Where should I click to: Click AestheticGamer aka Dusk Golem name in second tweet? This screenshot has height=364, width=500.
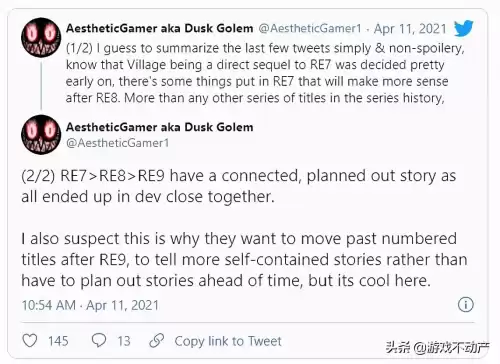point(160,127)
